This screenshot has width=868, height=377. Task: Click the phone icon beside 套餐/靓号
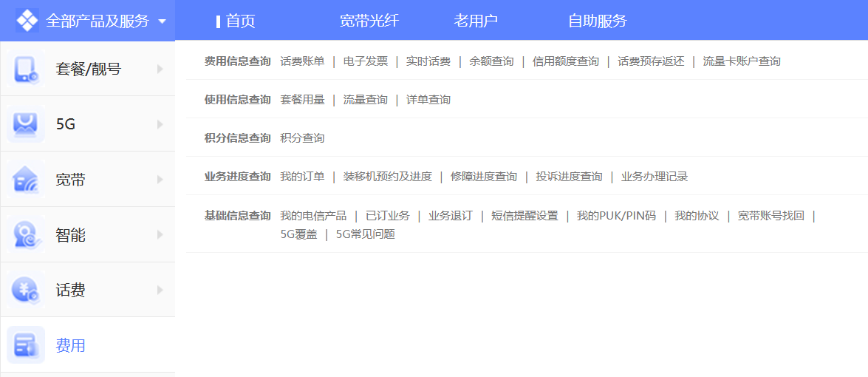[25, 69]
